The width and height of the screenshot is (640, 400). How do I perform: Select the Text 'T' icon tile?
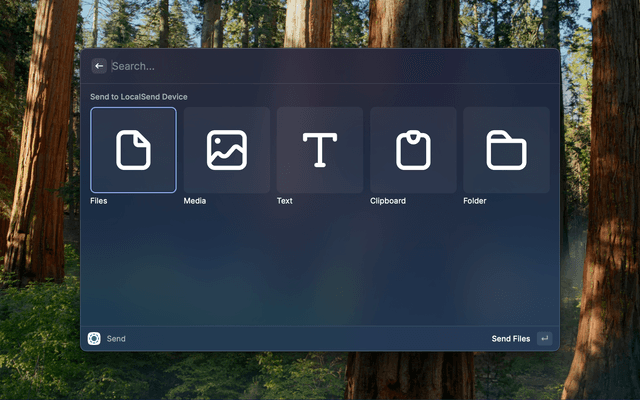(319, 150)
